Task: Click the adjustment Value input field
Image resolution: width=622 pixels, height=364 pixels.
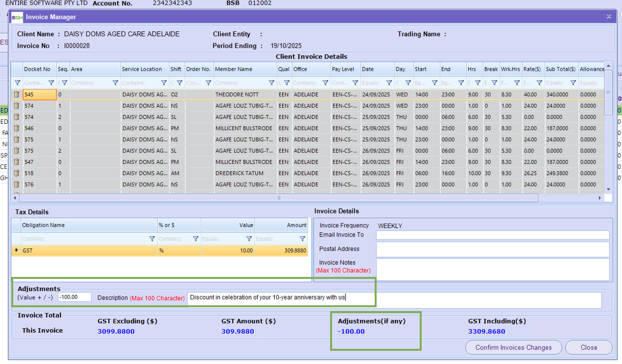Action: [74, 297]
